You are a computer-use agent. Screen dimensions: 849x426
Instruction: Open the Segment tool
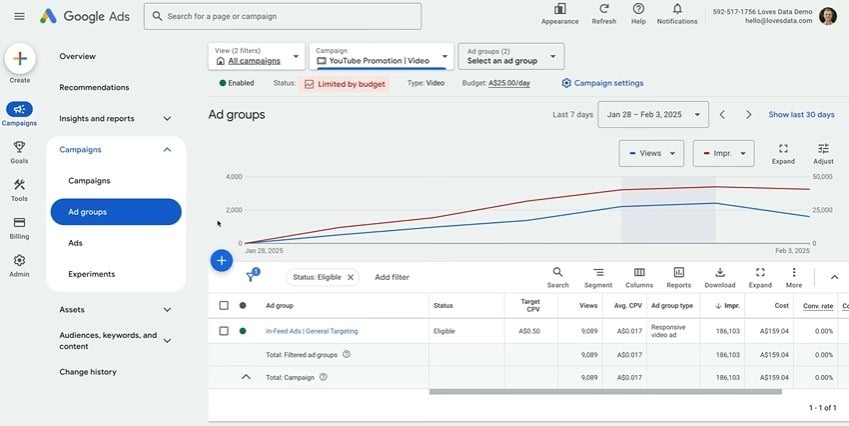pyautogui.click(x=598, y=272)
